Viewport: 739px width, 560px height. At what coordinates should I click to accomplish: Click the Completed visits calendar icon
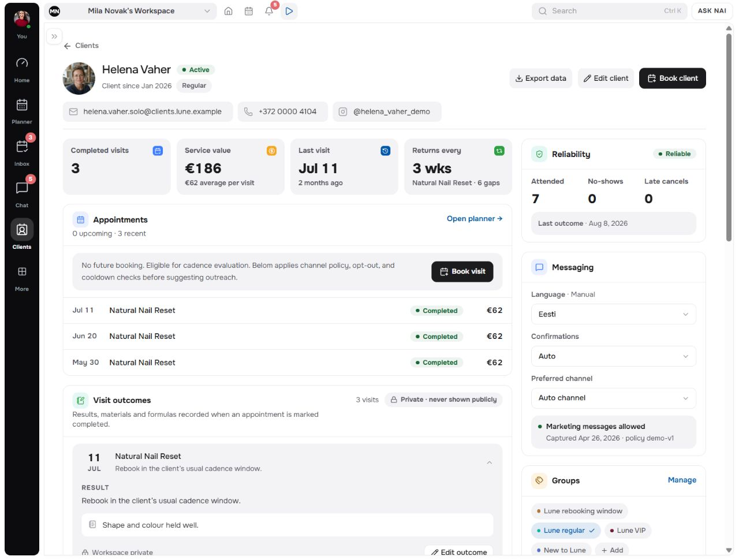[x=158, y=151]
